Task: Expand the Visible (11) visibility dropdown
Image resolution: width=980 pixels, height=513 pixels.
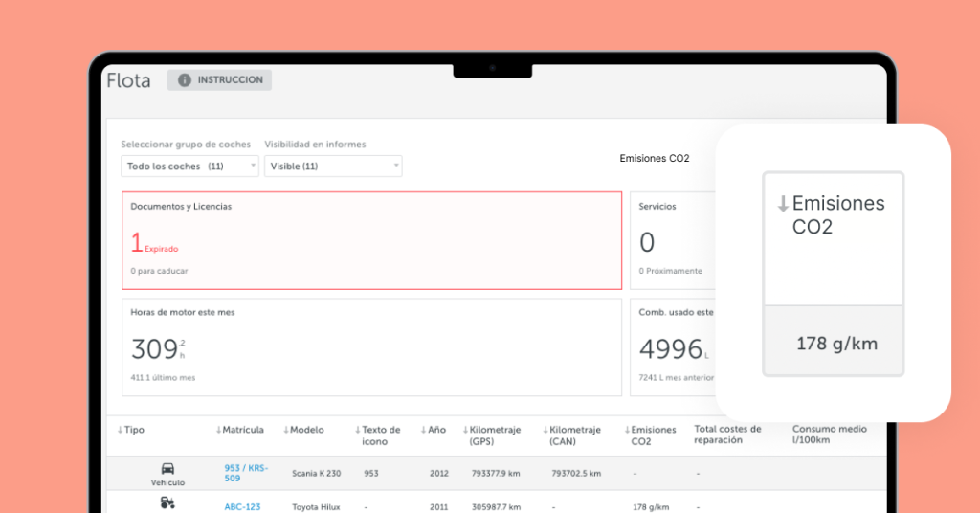Action: coord(332,167)
